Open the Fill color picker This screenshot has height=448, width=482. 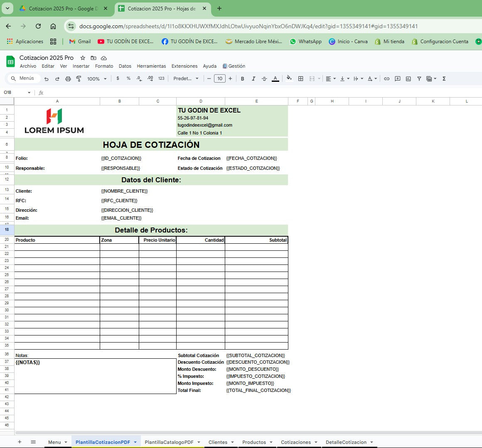(289, 78)
